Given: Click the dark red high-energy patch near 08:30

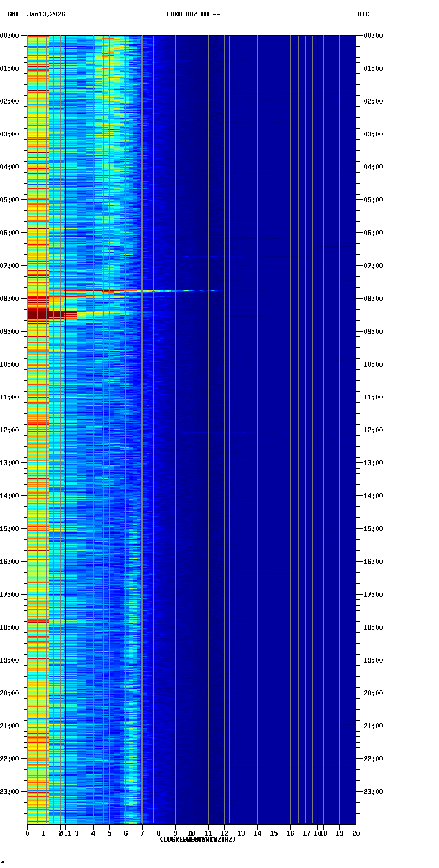Looking at the screenshot, I should 38,315.
